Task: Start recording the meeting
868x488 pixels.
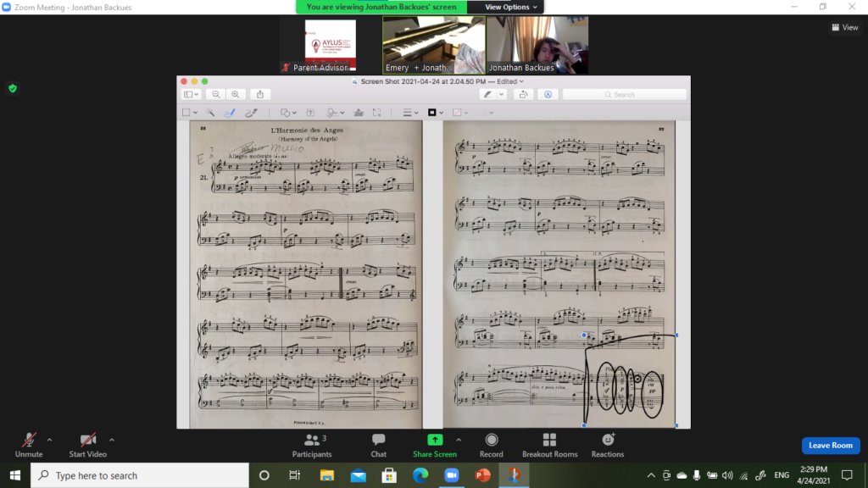Action: (491, 446)
